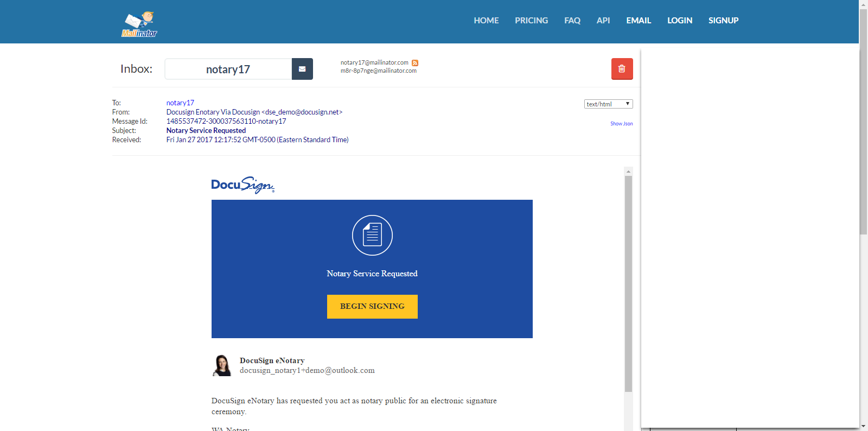Click the m8r-8p7nge@mailinator.com alternate address

(379, 71)
